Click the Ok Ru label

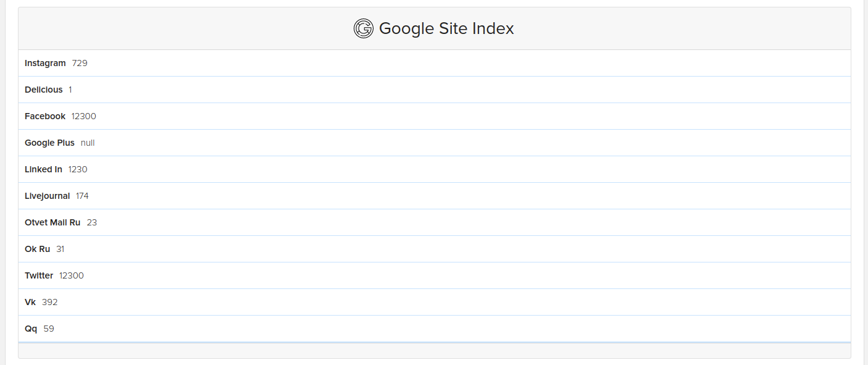click(36, 249)
